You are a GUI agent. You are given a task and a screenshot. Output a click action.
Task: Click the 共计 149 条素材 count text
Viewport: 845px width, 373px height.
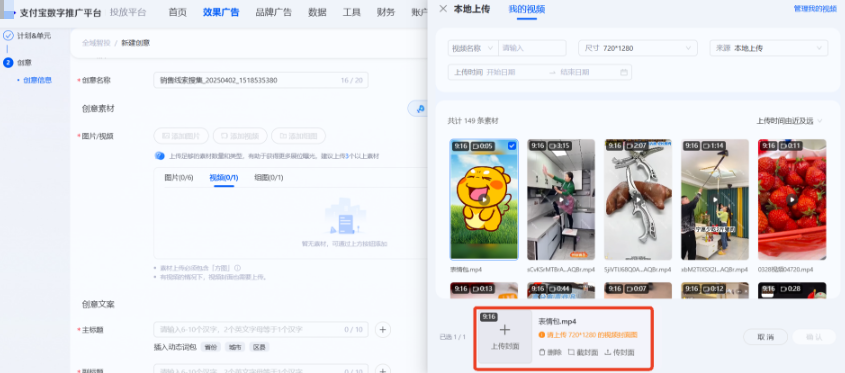[x=473, y=121]
